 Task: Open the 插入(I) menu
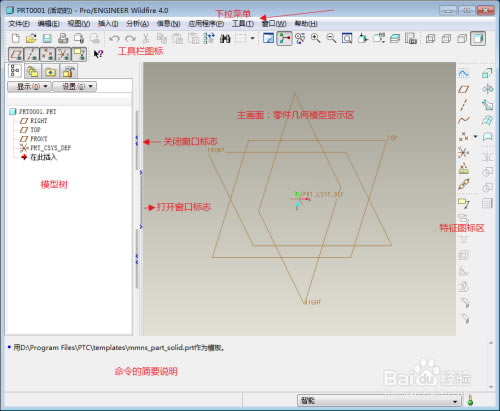tap(108, 24)
